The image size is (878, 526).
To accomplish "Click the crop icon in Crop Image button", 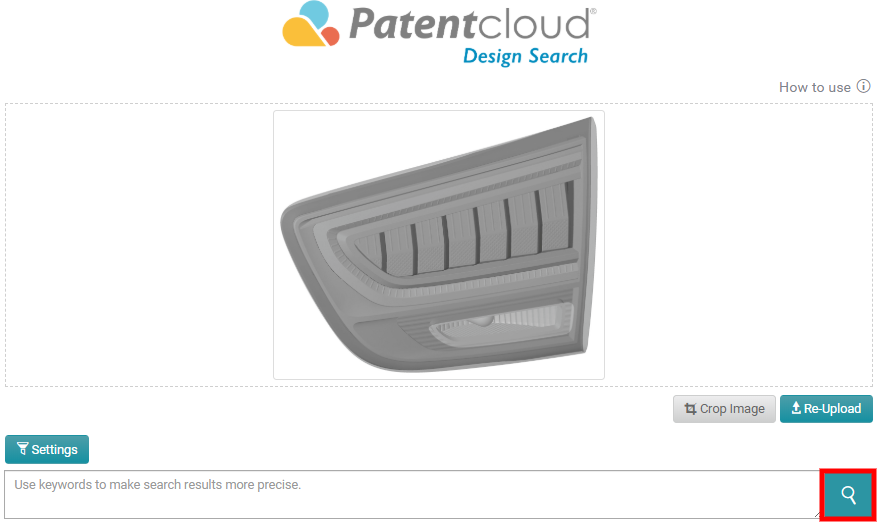I will pos(690,409).
